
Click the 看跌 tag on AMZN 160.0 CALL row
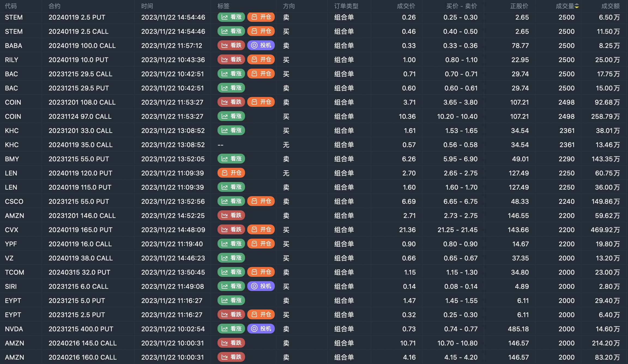[231, 357]
